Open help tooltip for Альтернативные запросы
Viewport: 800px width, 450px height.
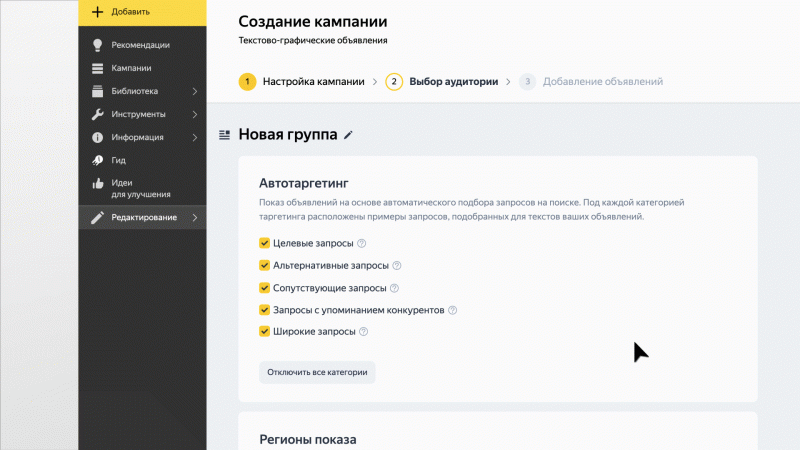tap(397, 266)
